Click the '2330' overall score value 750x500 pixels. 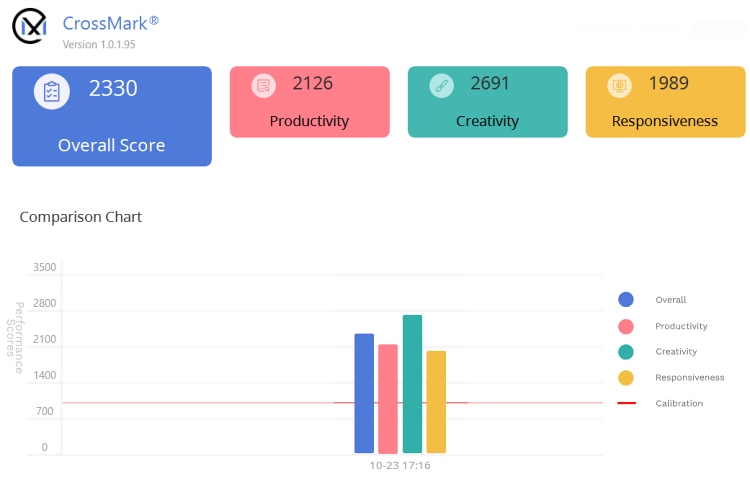pos(113,89)
